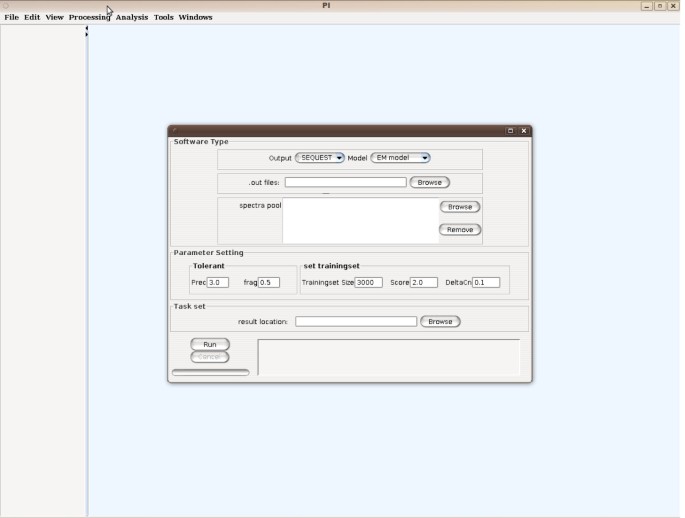Focus the .out files text field

[345, 183]
